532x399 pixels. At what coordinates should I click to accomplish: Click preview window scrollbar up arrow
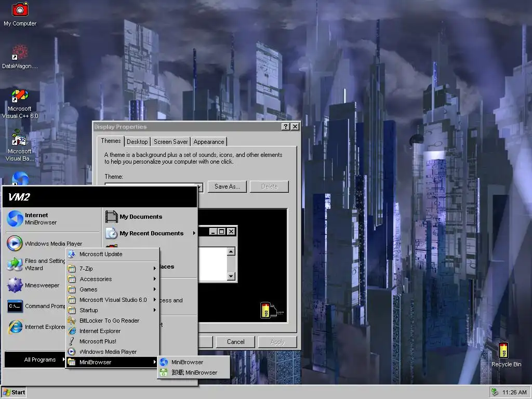(x=231, y=251)
